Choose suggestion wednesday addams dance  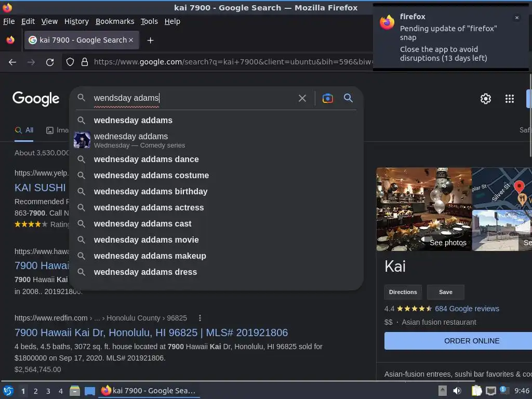coord(217,159)
